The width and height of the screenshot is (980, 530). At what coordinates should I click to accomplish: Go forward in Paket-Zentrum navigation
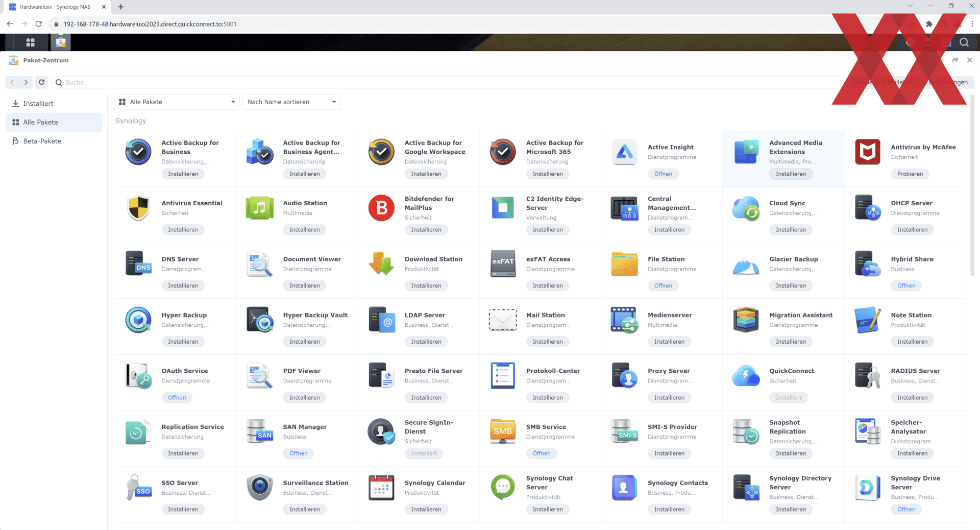[x=26, y=82]
